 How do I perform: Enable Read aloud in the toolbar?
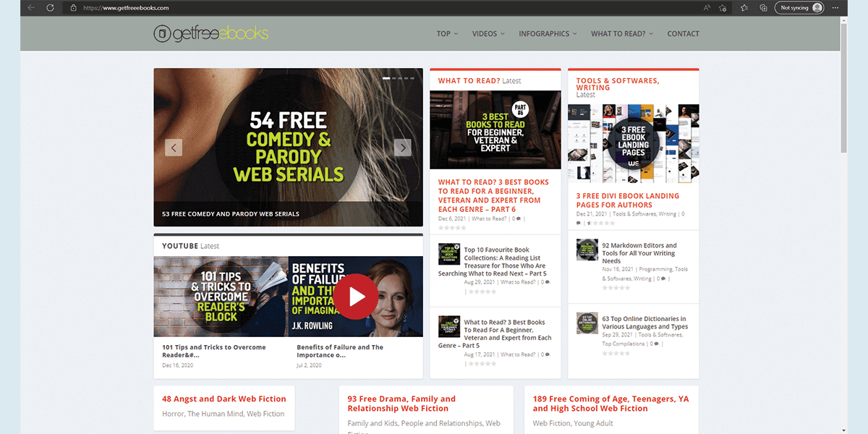point(707,8)
